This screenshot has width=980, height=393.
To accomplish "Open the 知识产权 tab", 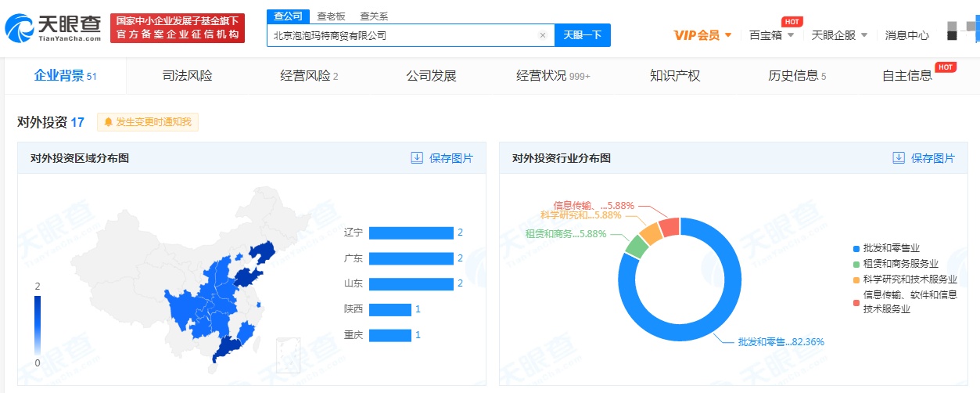I will coord(675,76).
